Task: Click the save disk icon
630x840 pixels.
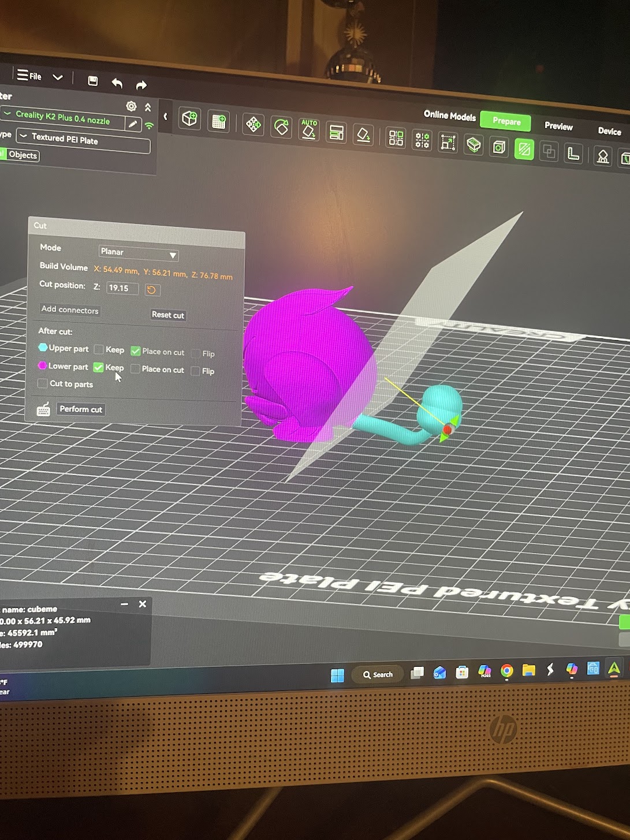Action: 92,81
